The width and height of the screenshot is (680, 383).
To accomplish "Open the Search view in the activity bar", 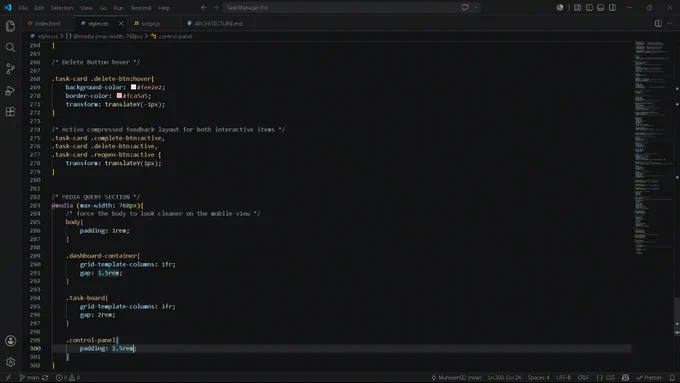I will (10, 48).
